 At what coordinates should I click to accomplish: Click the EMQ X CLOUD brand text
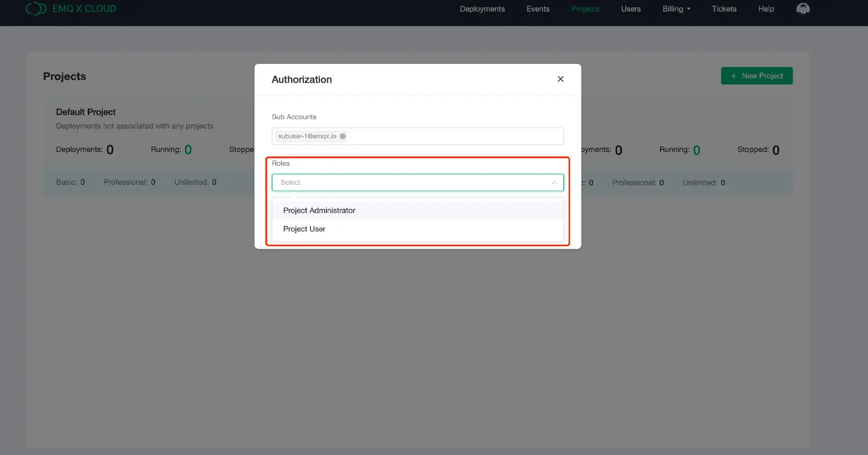[x=84, y=8]
